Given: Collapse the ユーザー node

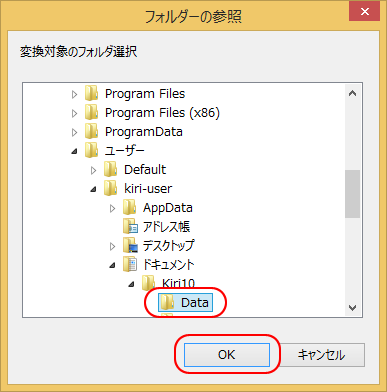Looking at the screenshot, I should click(75, 152).
